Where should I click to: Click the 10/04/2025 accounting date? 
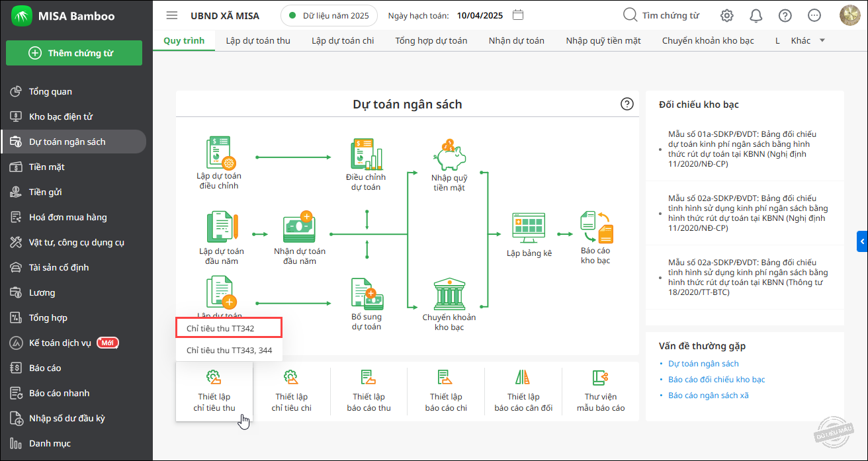tap(480, 15)
